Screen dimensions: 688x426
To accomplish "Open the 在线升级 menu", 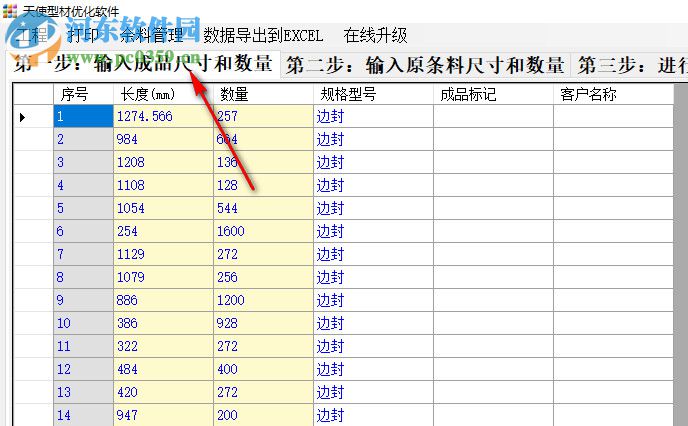I will (375, 35).
